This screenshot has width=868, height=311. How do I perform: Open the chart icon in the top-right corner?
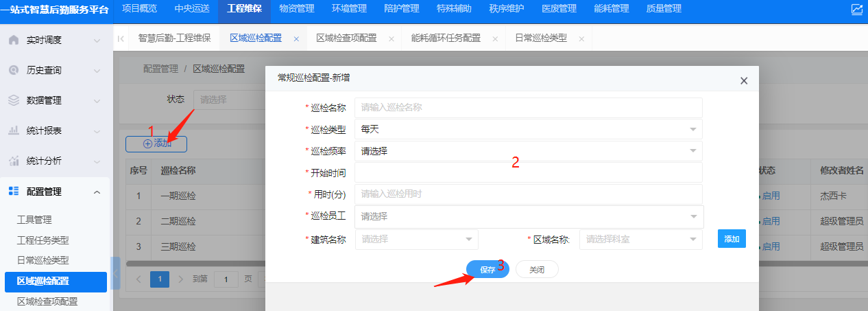(857, 9)
